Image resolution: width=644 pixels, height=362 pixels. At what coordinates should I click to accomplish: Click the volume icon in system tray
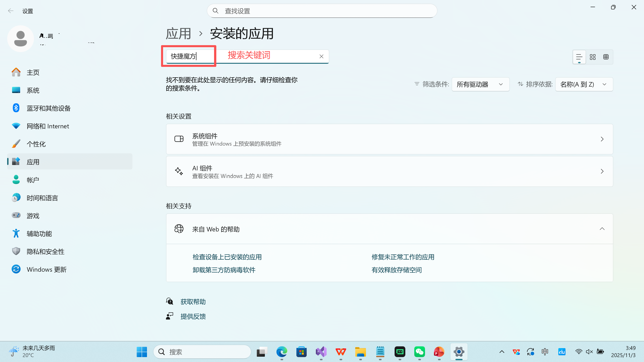point(589,352)
